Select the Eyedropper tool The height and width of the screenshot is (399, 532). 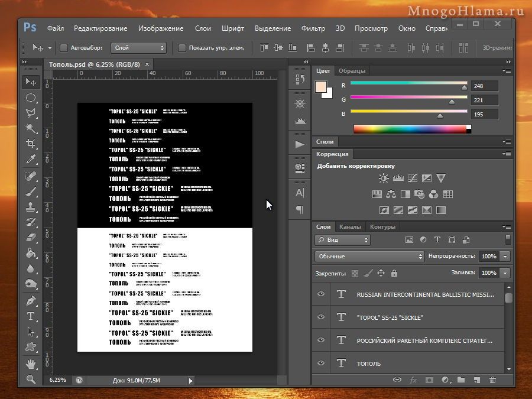(x=31, y=158)
